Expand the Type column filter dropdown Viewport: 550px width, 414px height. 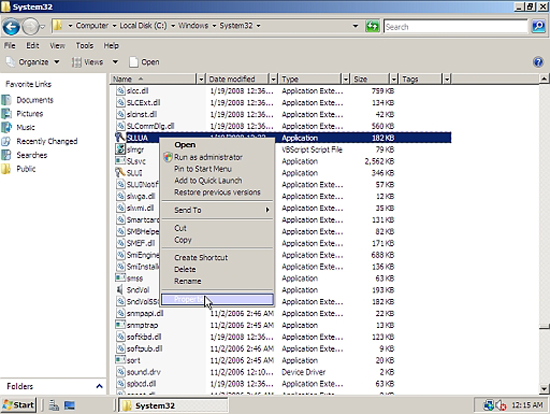tap(346, 79)
